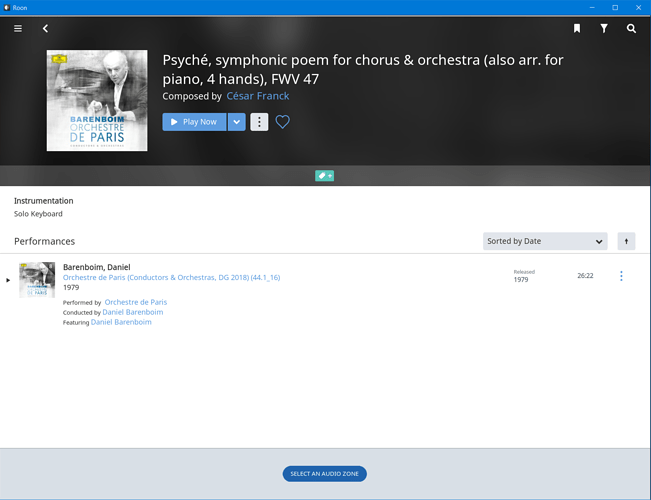The height and width of the screenshot is (500, 651).
Task: Open the hamburger navigation menu
Action: point(18,28)
